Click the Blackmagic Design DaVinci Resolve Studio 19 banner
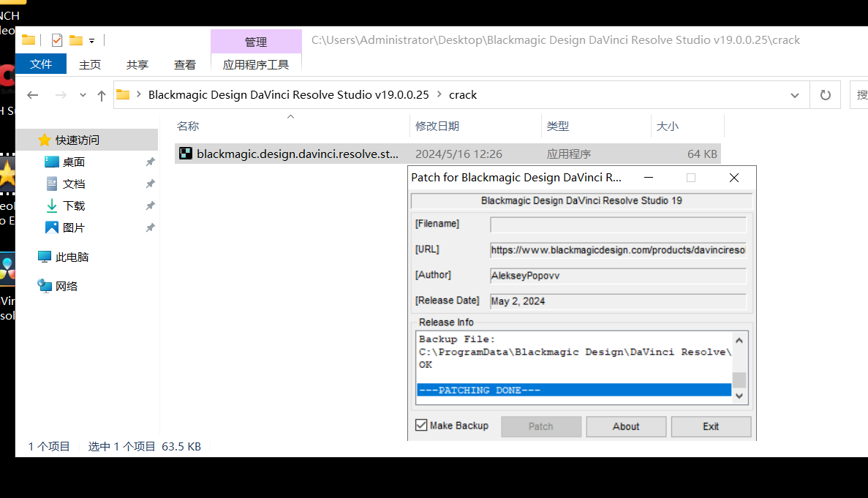 pyautogui.click(x=581, y=201)
